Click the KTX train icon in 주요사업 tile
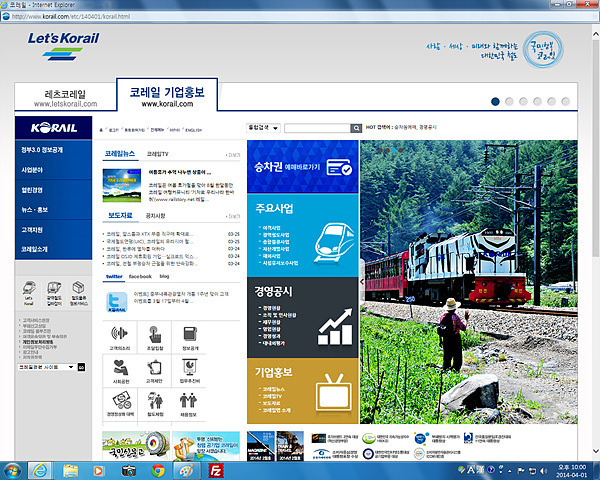This screenshot has width=600, height=480. pyautogui.click(x=334, y=243)
